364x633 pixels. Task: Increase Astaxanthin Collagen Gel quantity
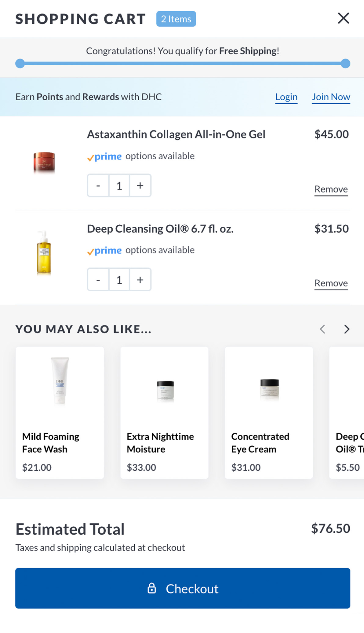click(140, 186)
